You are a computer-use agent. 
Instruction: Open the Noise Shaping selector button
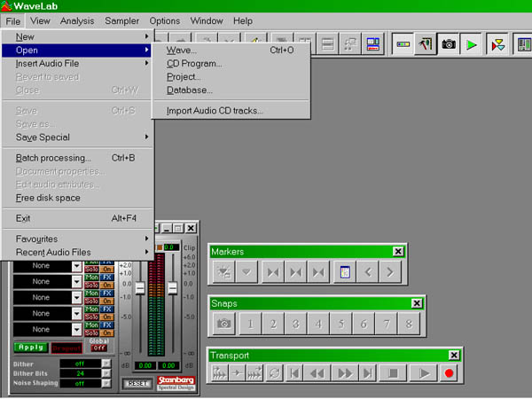coord(106,383)
